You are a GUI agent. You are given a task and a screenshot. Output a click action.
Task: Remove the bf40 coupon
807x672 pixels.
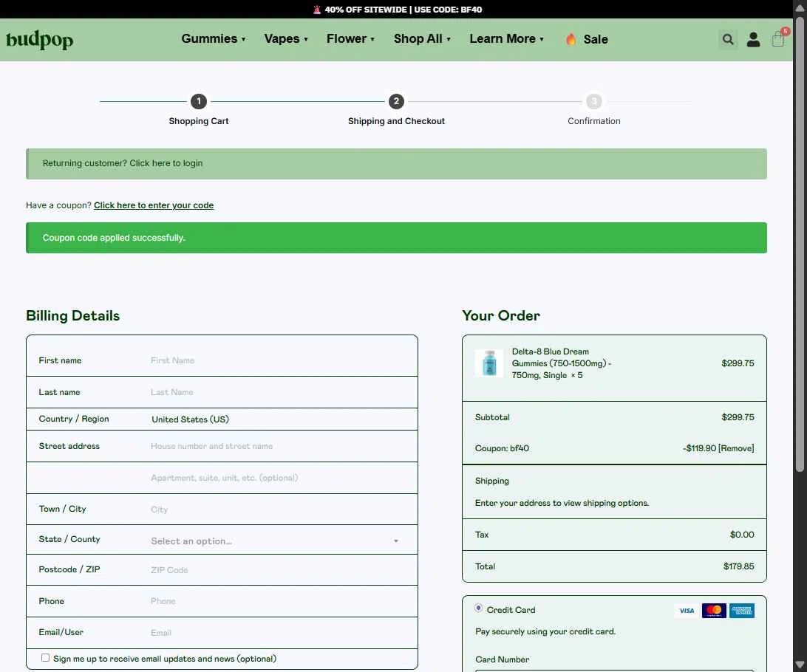tap(736, 448)
